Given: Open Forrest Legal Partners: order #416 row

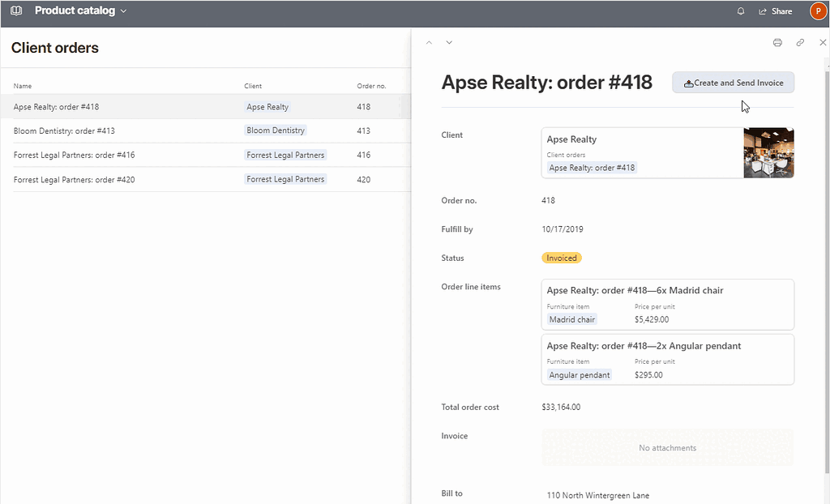Looking at the screenshot, I should (x=74, y=155).
